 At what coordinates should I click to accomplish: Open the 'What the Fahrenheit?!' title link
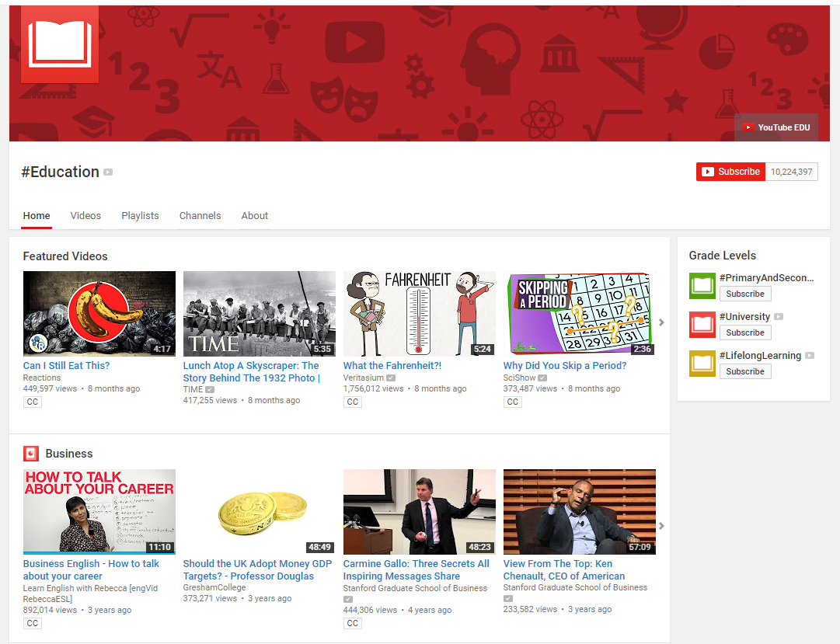pyautogui.click(x=392, y=365)
